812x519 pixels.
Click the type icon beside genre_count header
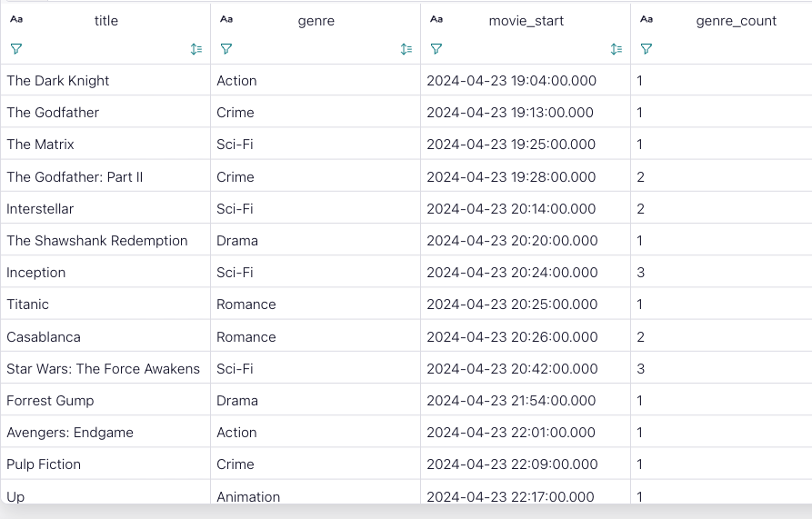(x=647, y=19)
